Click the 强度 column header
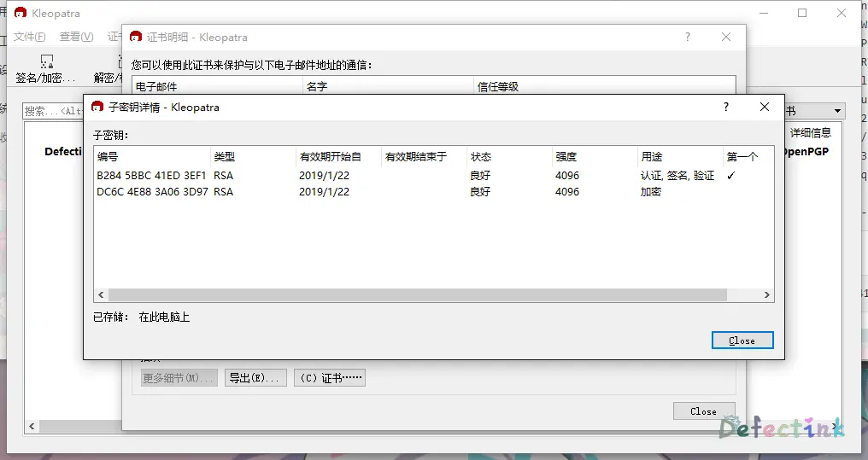 (x=595, y=156)
